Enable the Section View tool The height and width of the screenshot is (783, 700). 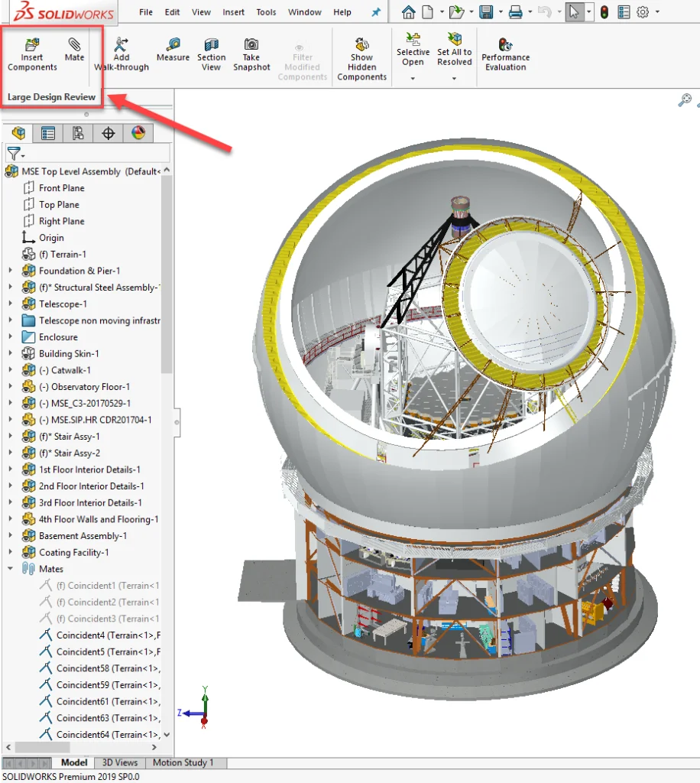pyautogui.click(x=211, y=52)
